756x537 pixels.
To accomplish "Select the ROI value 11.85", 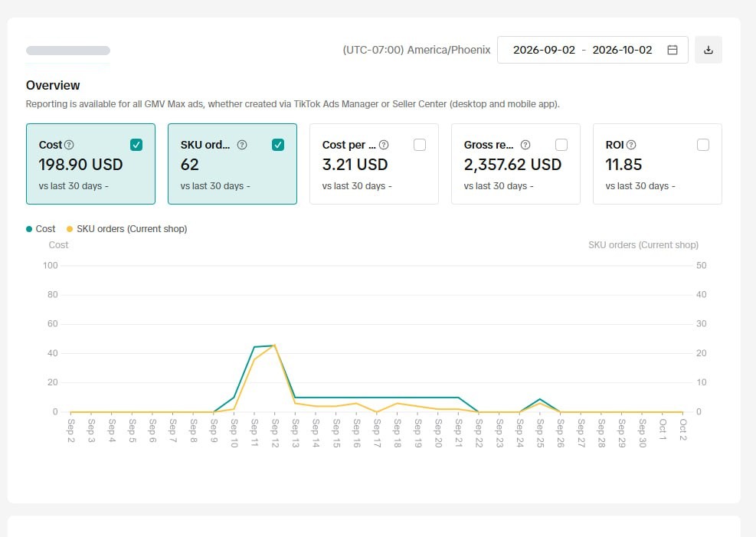I will (623, 165).
